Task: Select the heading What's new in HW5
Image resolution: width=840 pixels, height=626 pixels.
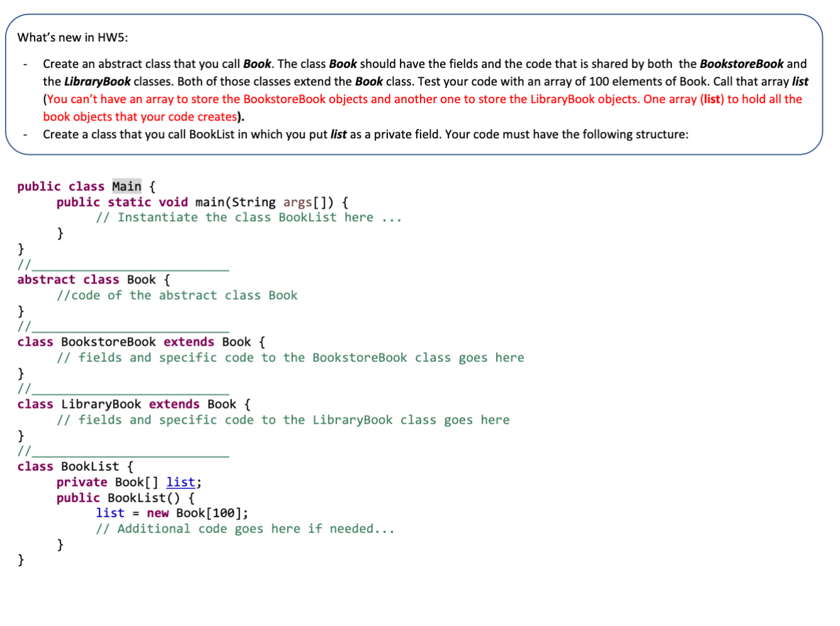Action: pyautogui.click(x=73, y=37)
